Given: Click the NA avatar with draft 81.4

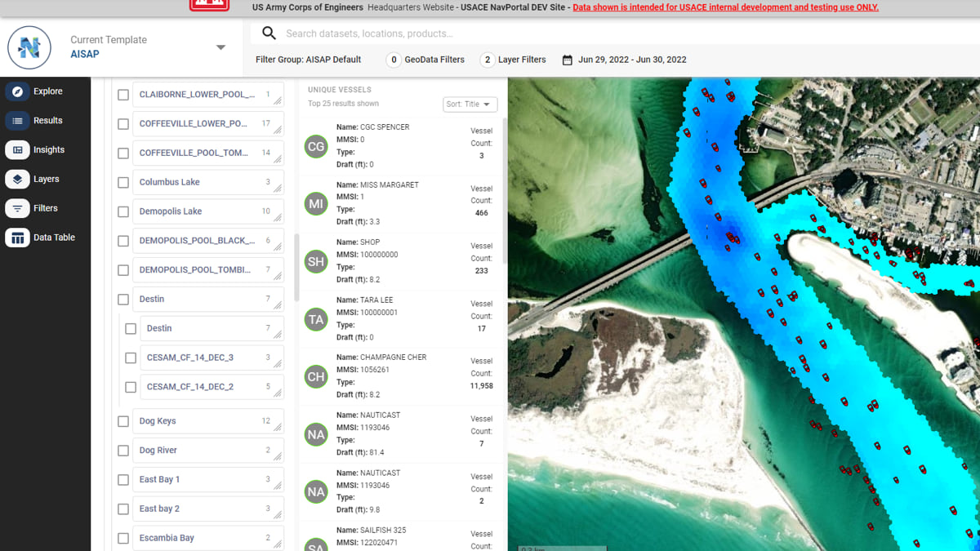Looking at the screenshot, I should [x=316, y=434].
